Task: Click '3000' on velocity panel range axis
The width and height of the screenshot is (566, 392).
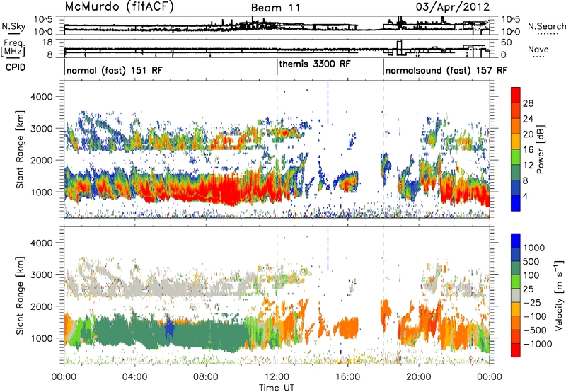Action: tap(41, 275)
